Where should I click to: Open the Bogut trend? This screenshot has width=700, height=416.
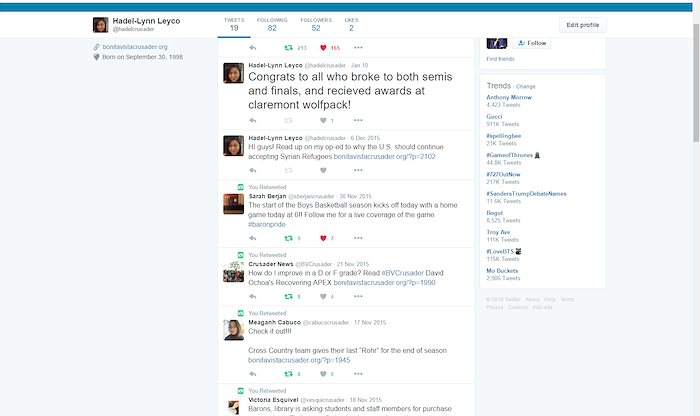(495, 213)
